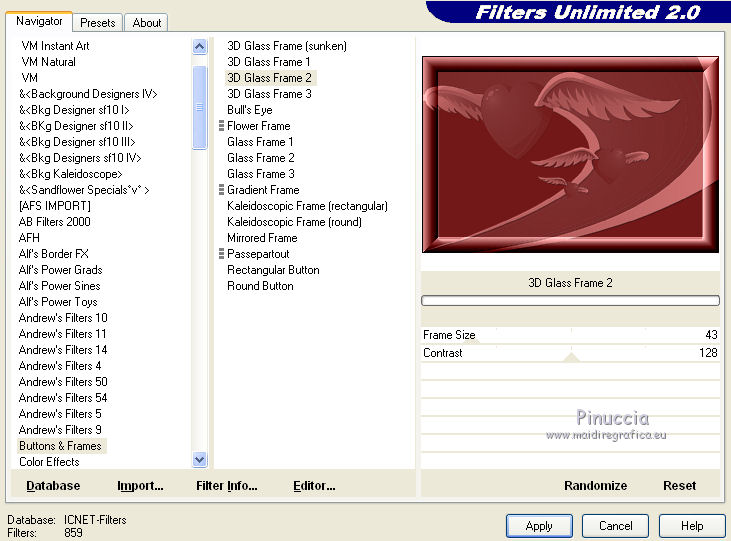Select 3D Glass Frame (sunken) filter
Image resolution: width=731 pixels, height=541 pixels.
click(x=287, y=46)
